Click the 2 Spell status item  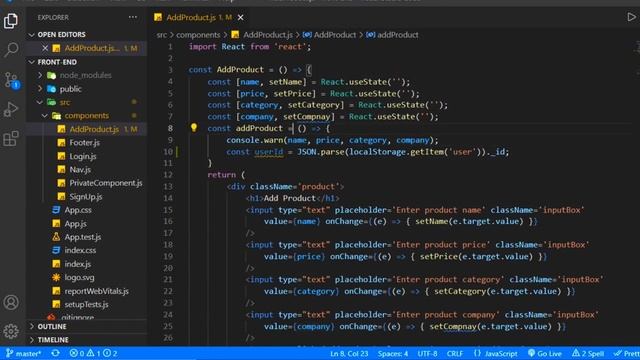(588, 353)
